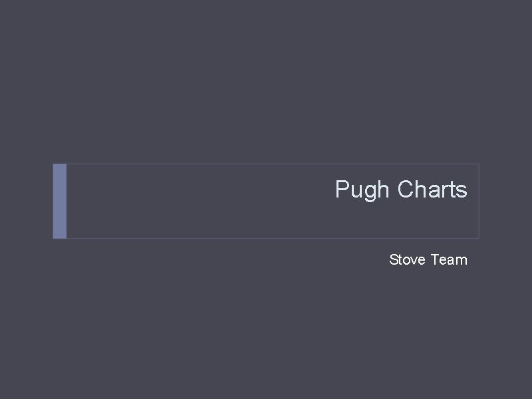Click top of the blue accent bar

point(60,168)
